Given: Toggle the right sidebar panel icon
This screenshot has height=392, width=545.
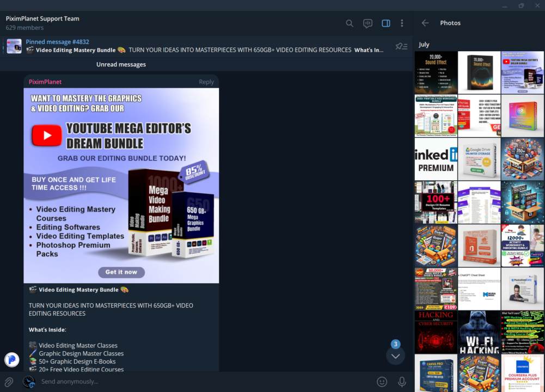Looking at the screenshot, I should [x=386, y=23].
